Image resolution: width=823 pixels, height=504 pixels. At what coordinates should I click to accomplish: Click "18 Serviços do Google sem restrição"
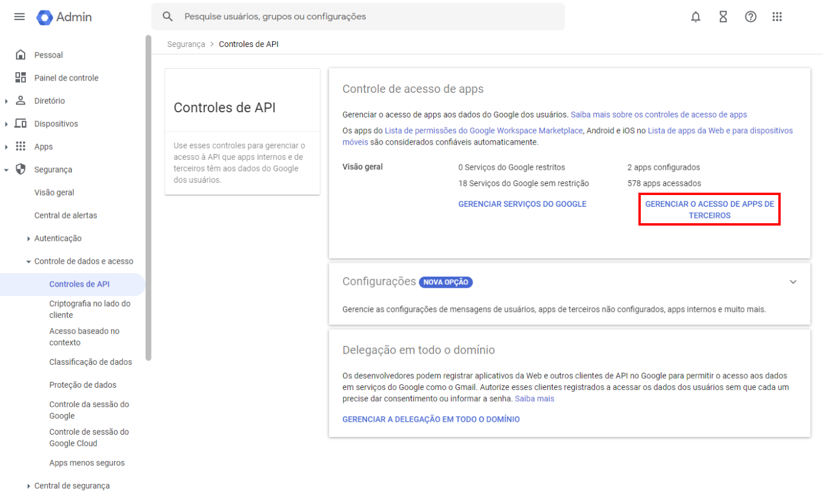click(523, 183)
